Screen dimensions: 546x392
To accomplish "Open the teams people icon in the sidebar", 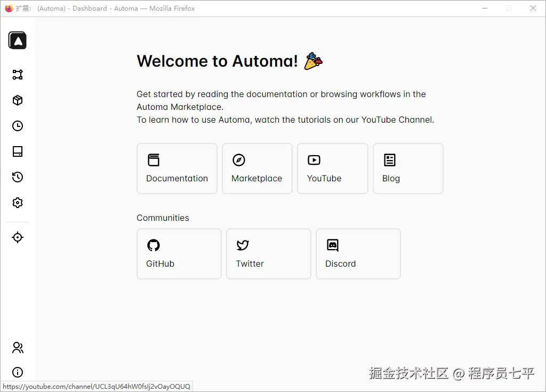I will coord(18,347).
